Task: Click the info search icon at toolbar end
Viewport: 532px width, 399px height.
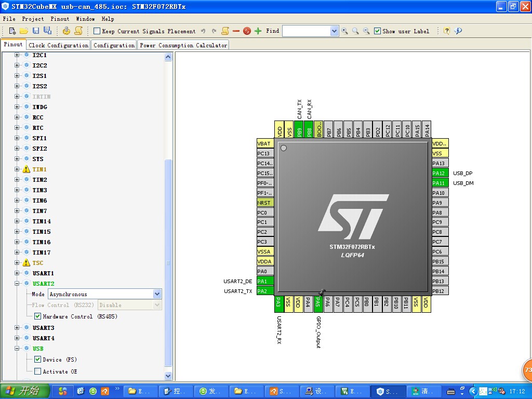Action: (458, 31)
